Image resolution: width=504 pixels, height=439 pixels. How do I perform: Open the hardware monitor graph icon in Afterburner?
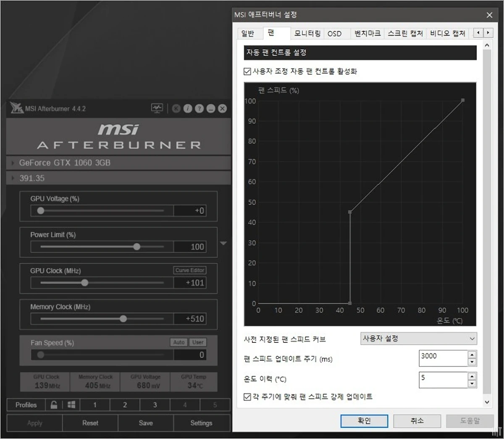point(157,108)
